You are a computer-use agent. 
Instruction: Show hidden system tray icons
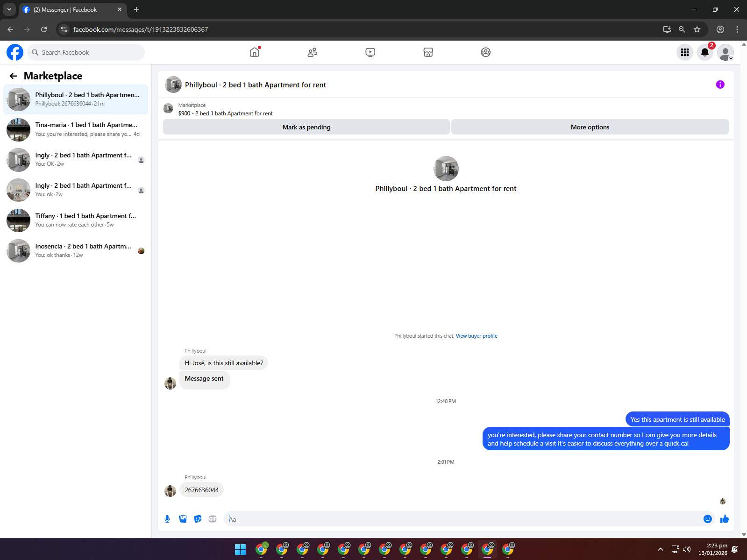pyautogui.click(x=660, y=549)
